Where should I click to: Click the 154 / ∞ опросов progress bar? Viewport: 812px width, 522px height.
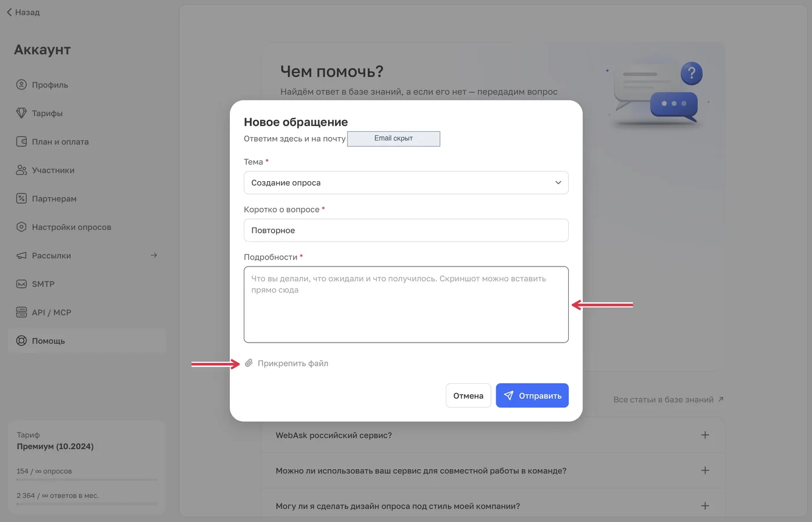(x=87, y=480)
